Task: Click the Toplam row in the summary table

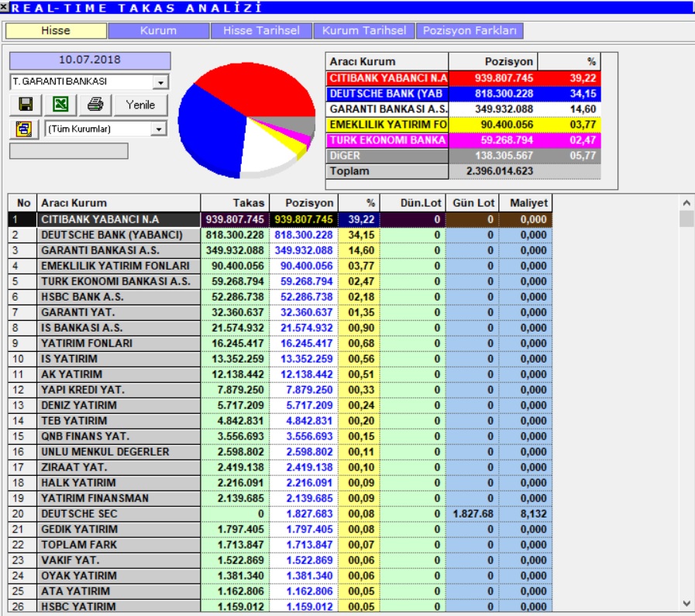Action: coord(463,171)
